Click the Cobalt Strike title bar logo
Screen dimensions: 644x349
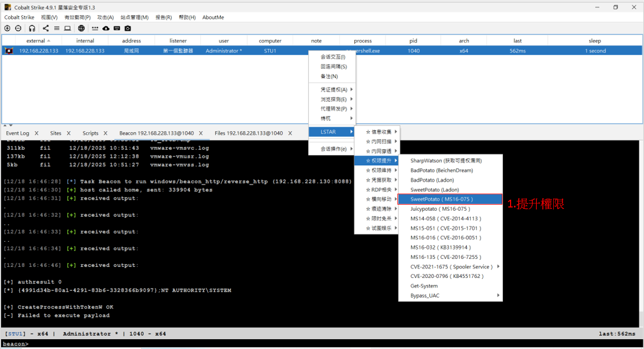coord(8,7)
